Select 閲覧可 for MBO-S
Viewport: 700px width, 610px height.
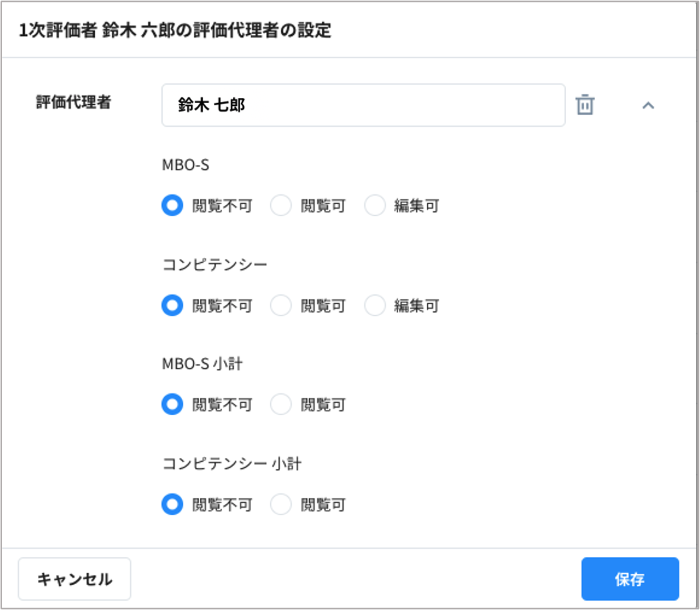(x=281, y=205)
